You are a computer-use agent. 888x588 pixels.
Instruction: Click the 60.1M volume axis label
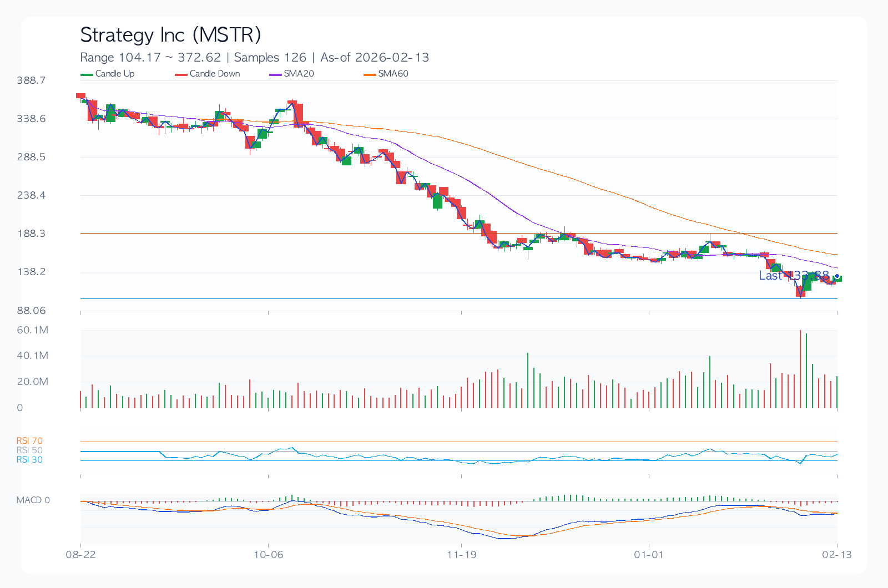tap(33, 330)
